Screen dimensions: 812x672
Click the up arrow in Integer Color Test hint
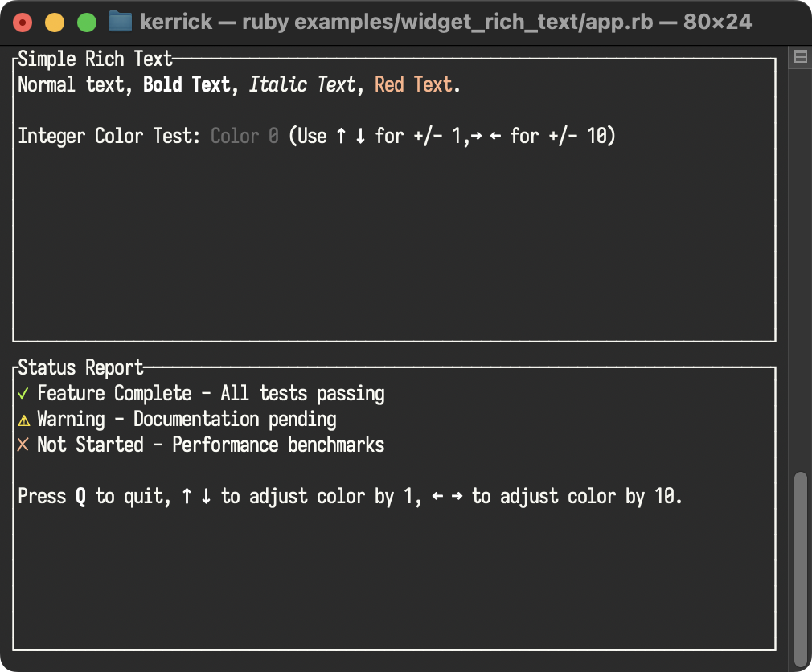pos(341,136)
